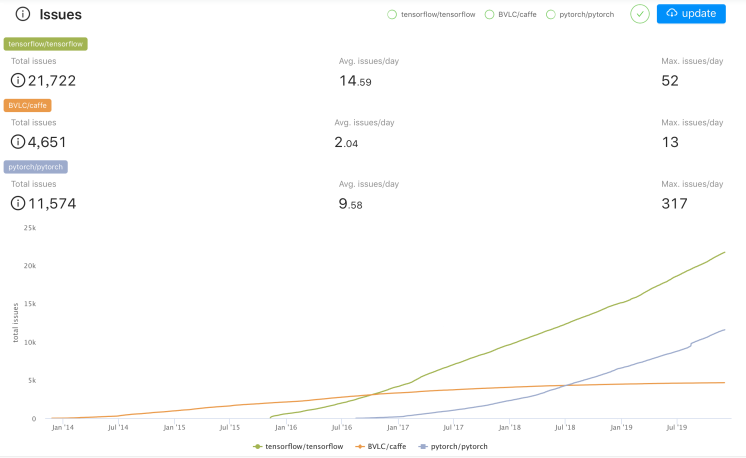
Task: Toggle tensorflow/tensorflow series in chart legend
Action: click(298, 447)
